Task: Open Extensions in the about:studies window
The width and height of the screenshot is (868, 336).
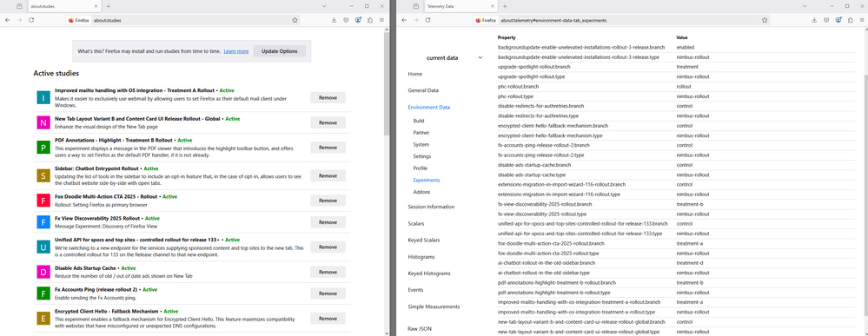Action: 370,20
